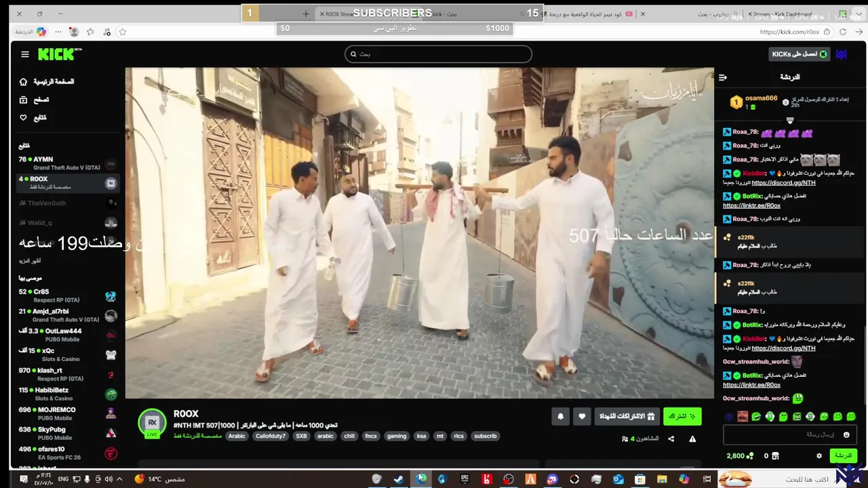
Task: Open the KICKs shop icon
Action: pyautogui.click(x=776, y=456)
